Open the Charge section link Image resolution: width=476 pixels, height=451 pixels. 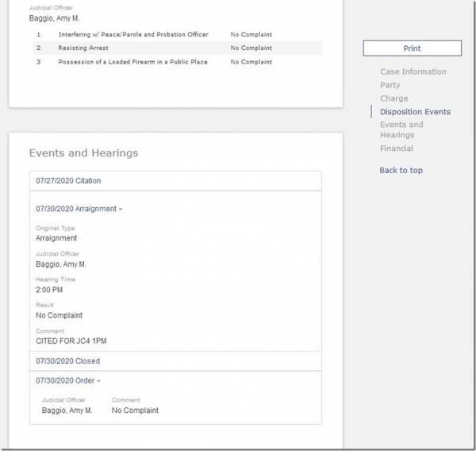[x=393, y=98]
